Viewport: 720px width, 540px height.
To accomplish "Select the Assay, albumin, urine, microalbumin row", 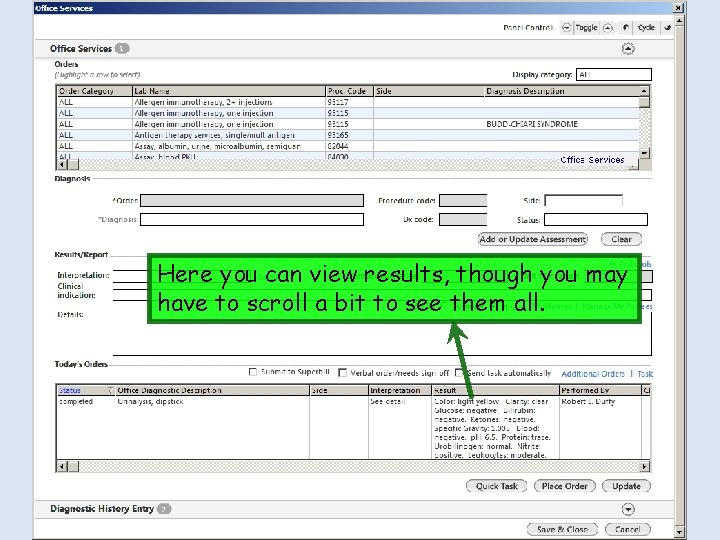I will 348,146.
